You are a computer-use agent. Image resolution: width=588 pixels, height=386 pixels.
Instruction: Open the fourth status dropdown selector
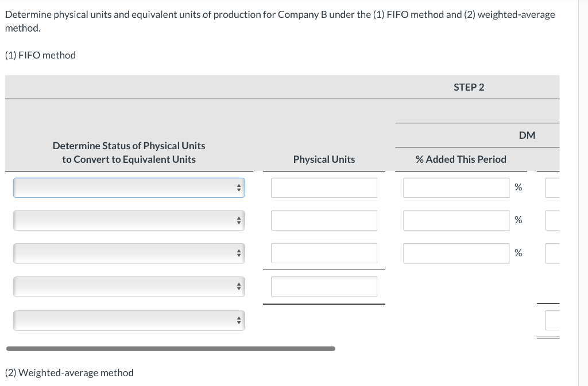(129, 286)
